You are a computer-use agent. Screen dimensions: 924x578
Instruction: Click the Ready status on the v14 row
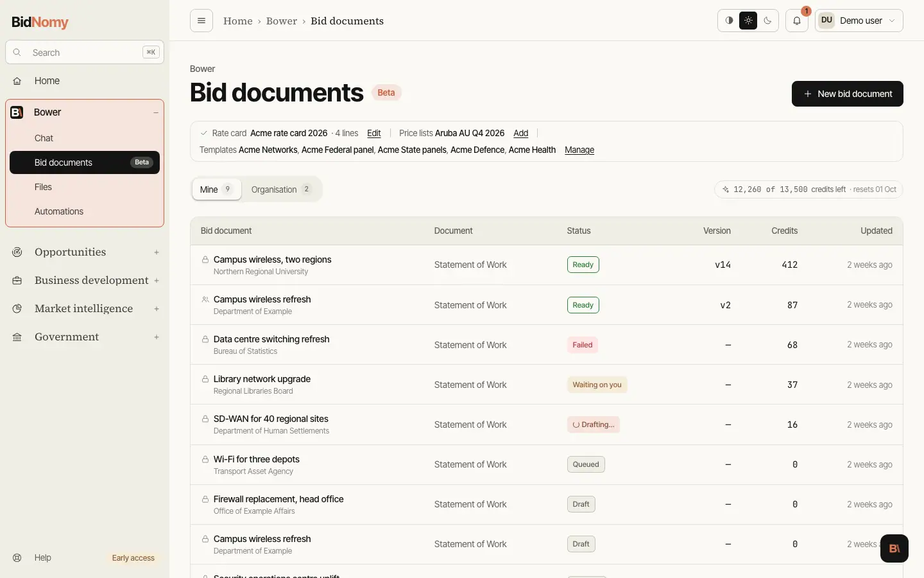tap(583, 265)
